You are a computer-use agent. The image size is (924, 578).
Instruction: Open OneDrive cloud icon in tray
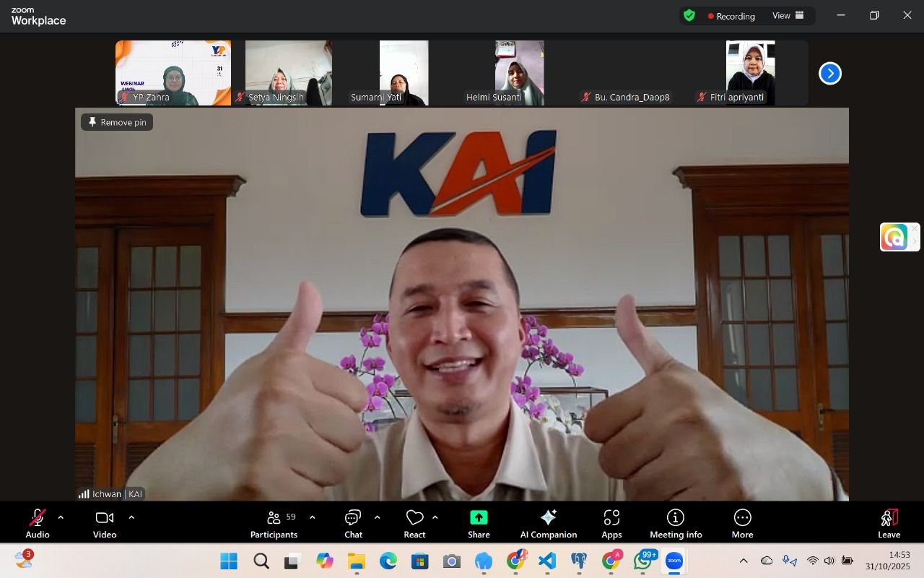pyautogui.click(x=767, y=561)
